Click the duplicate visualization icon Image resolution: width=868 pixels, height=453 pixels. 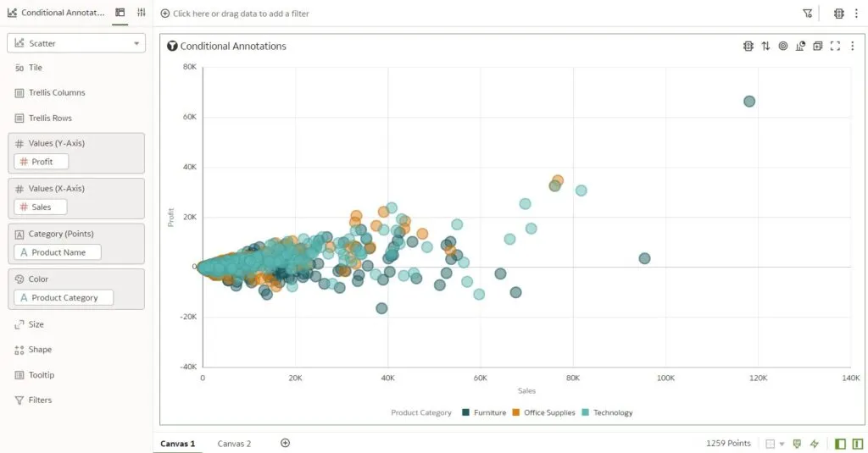(x=818, y=46)
